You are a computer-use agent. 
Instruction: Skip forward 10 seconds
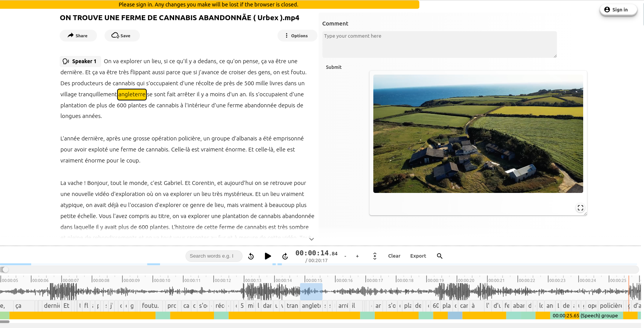[285, 256]
